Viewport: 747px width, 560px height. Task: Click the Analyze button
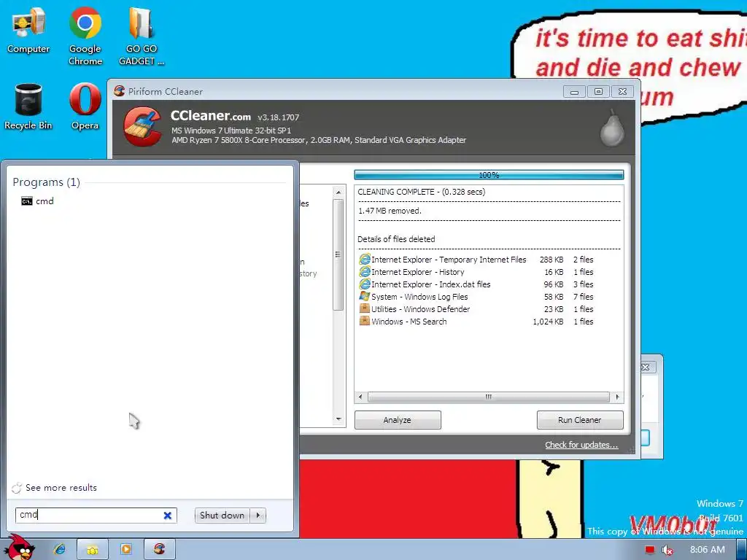coord(398,420)
